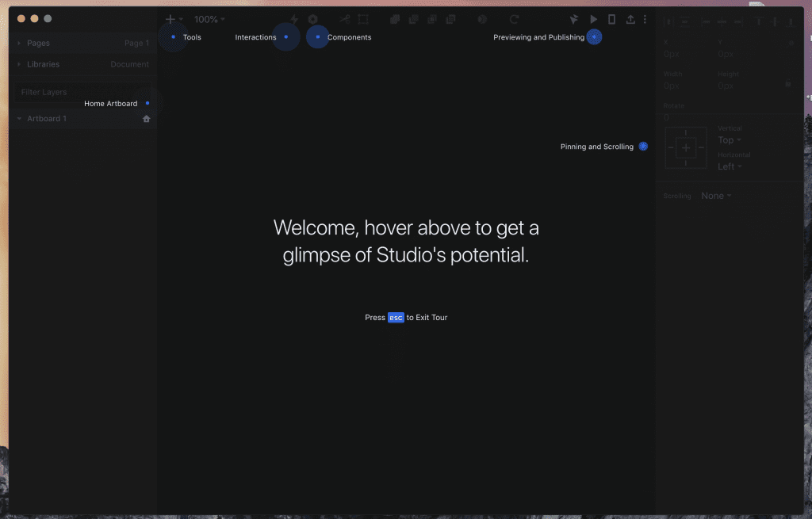Image resolution: width=812 pixels, height=519 pixels.
Task: Click the mobile device mirror icon
Action: point(611,18)
